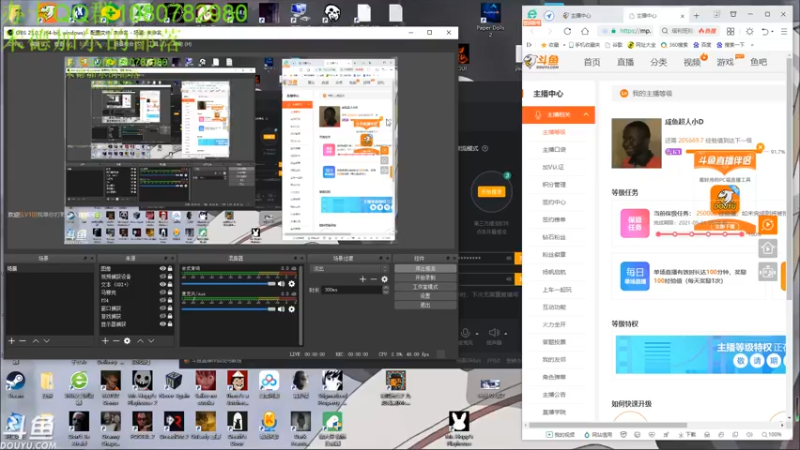Remove the selected scene in OBS scenes panel
This screenshot has height=450, width=800.
22,340
